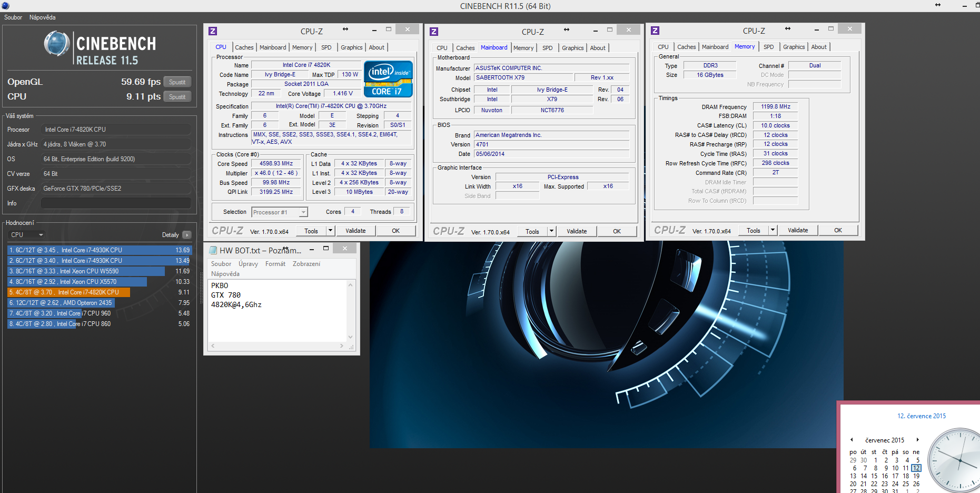980x493 pixels.
Task: Run the OpenGL test with Spustit
Action: click(x=177, y=82)
